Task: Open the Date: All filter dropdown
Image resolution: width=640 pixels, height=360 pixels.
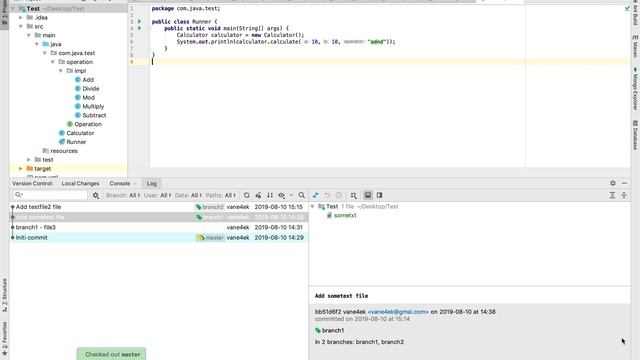Action: point(189,196)
